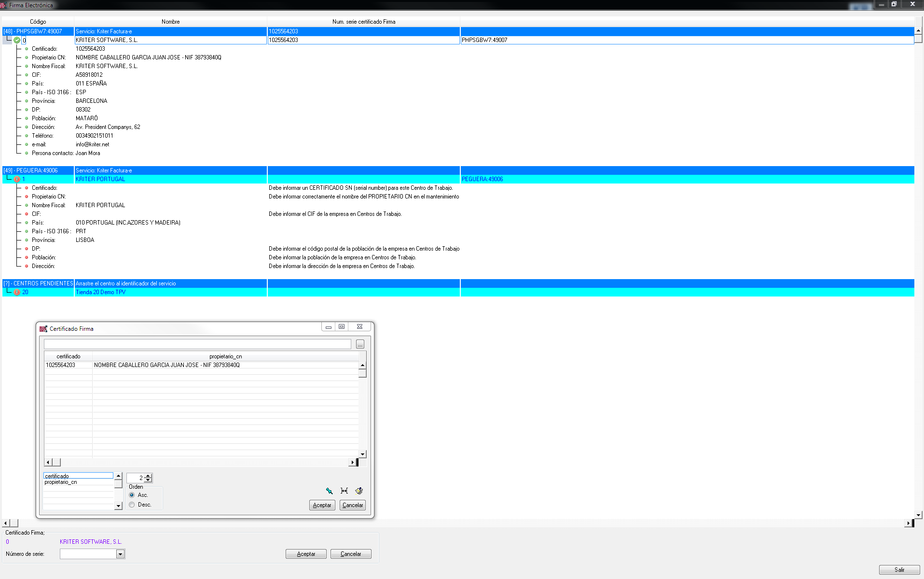The width and height of the screenshot is (924, 579).
Task: Click main vertical scrollbar down arrow
Action: click(919, 515)
